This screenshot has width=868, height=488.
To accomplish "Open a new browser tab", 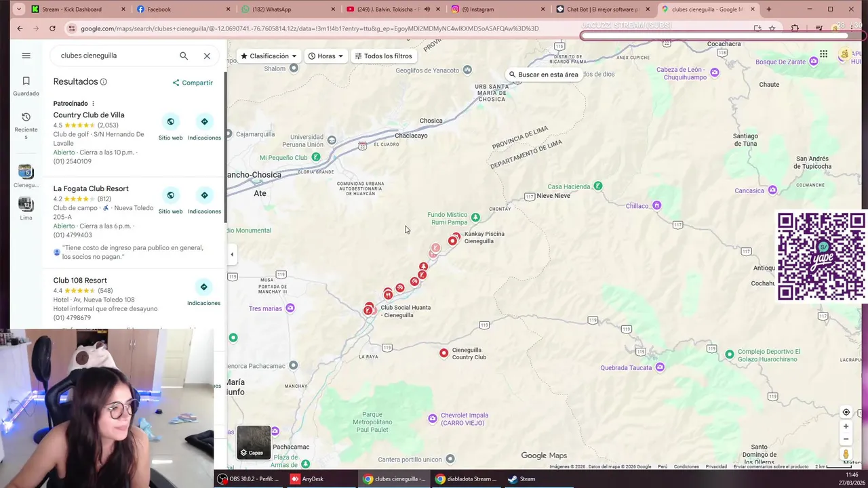I will point(768,9).
